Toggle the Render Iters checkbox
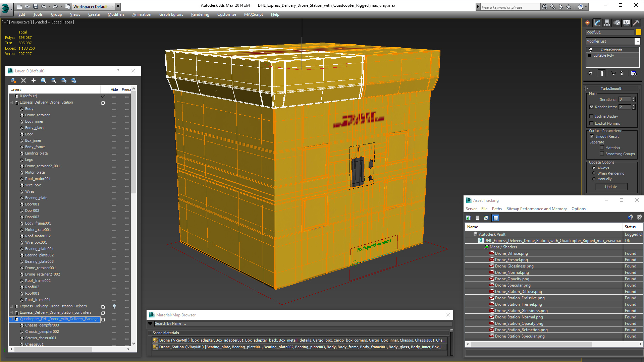The width and height of the screenshot is (644, 362). coord(592,107)
